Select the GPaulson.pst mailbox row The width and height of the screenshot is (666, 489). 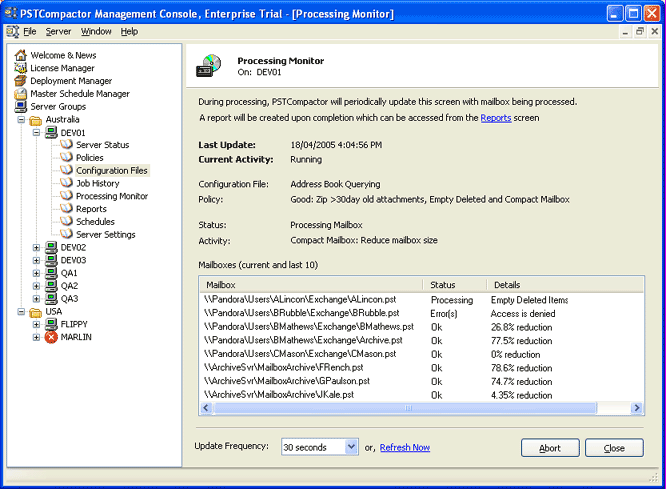(421, 381)
